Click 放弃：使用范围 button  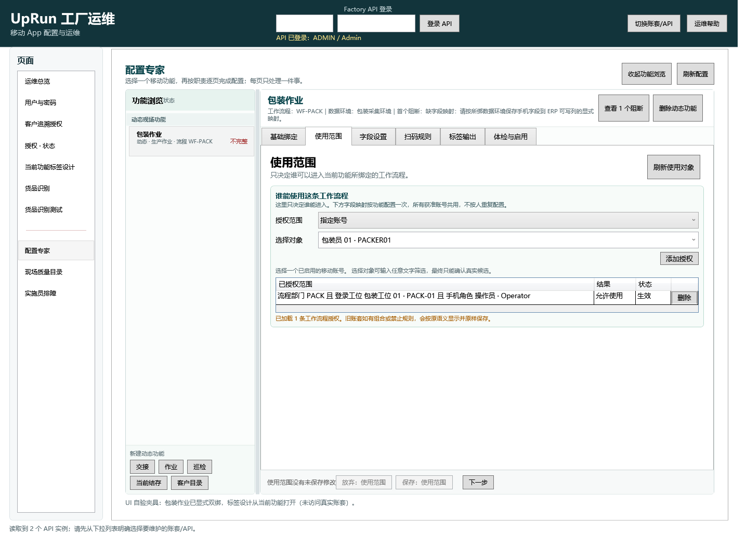click(x=364, y=483)
